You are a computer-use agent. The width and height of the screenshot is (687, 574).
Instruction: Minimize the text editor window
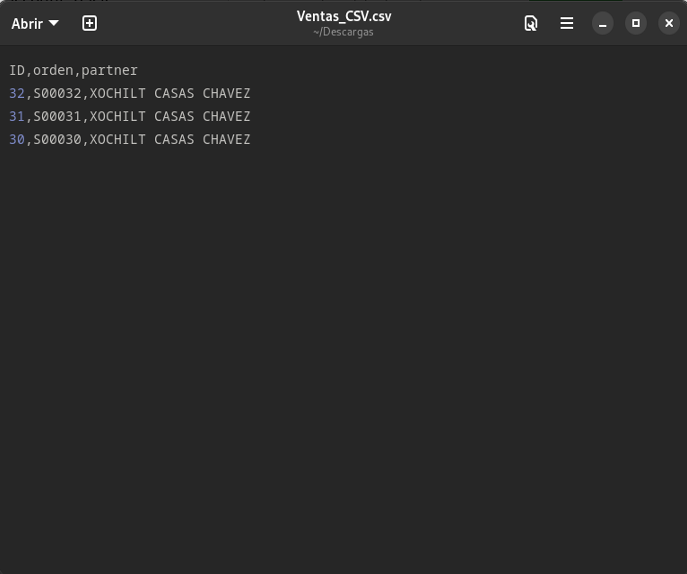(x=602, y=23)
